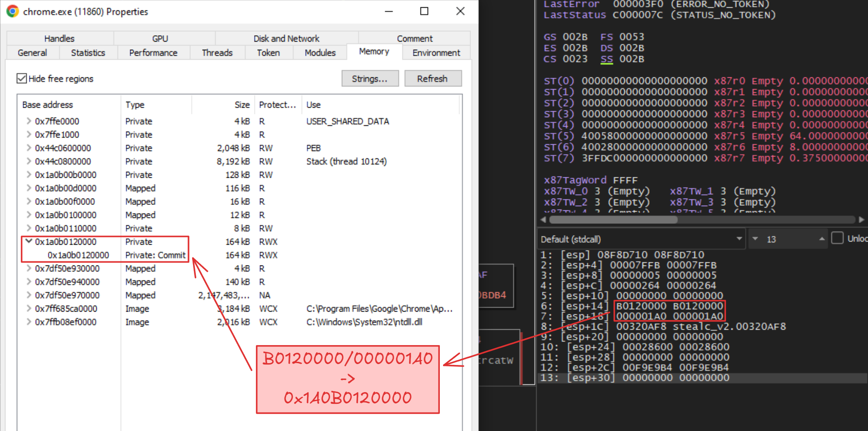Screen dimensions: 868x431
Task: Sort by the Size column header
Action: [223, 104]
